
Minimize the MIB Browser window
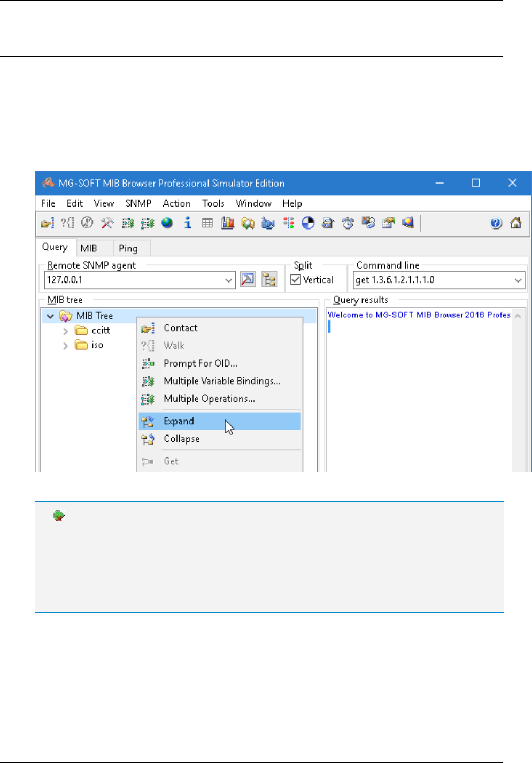pyautogui.click(x=440, y=183)
